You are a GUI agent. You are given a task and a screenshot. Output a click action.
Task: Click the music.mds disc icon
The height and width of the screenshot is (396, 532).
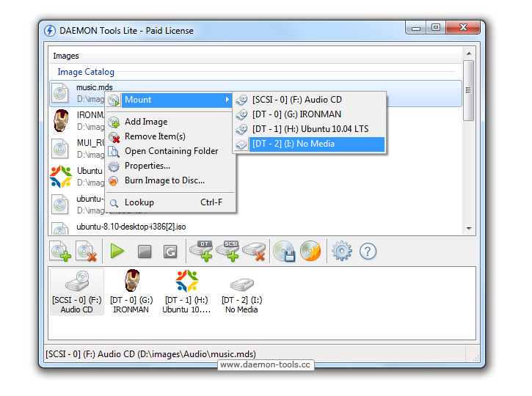(60, 93)
